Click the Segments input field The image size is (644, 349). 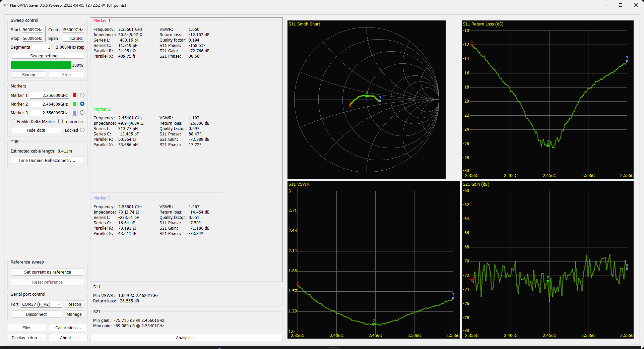pos(42,47)
